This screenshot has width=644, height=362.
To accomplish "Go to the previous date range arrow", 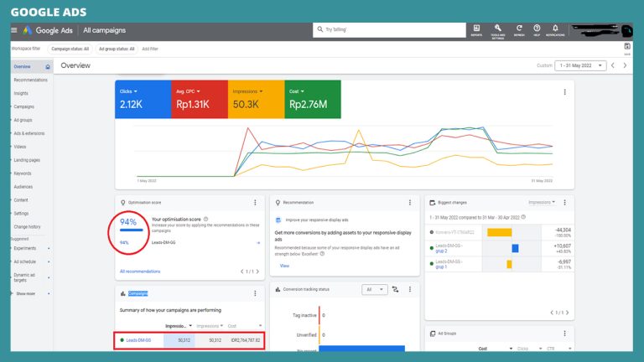I will (x=613, y=65).
